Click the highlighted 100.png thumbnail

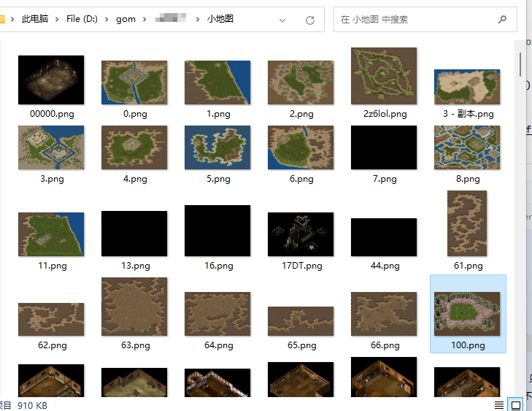click(467, 314)
